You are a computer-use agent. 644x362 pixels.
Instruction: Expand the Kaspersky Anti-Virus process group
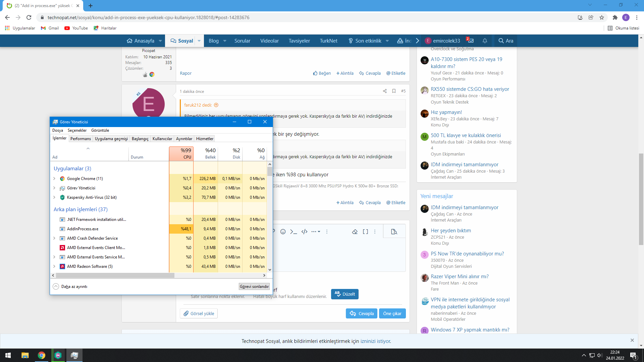pyautogui.click(x=54, y=197)
